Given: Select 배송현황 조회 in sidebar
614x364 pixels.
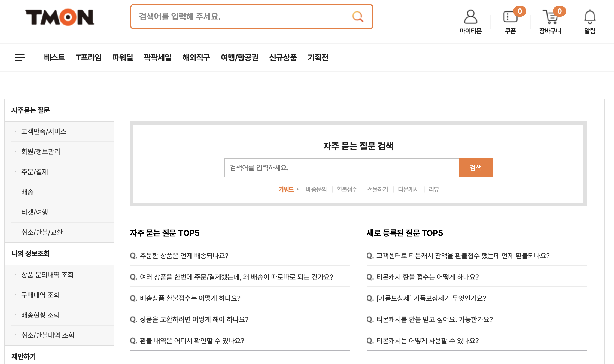Looking at the screenshot, I should coord(40,315).
